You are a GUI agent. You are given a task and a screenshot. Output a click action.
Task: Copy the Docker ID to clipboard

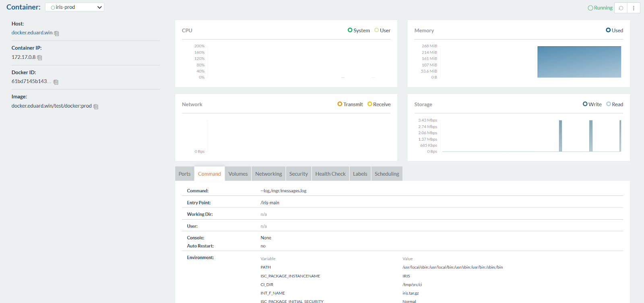(56, 82)
